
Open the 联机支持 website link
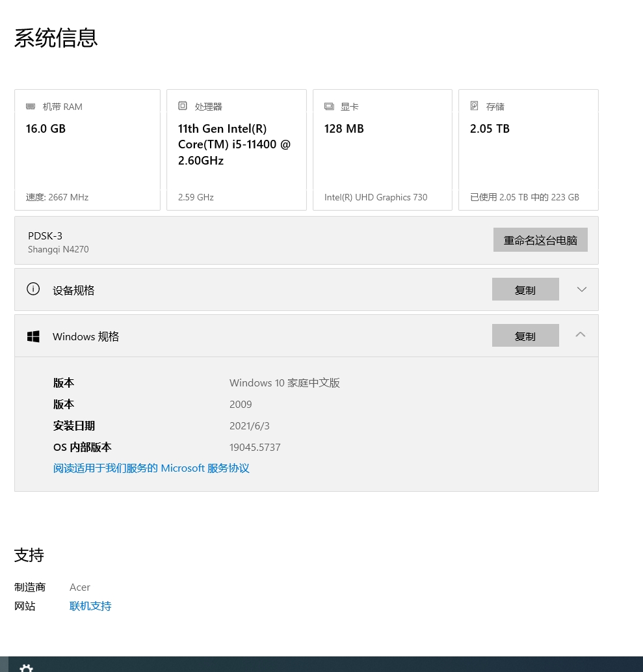click(90, 606)
